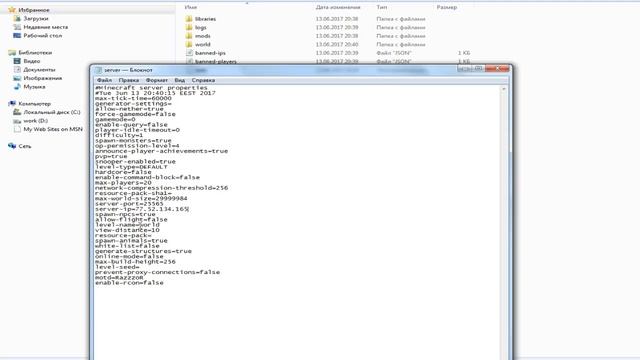Open Рабочий стол in the sidebar
The image size is (640, 360).
pyautogui.click(x=43, y=36)
